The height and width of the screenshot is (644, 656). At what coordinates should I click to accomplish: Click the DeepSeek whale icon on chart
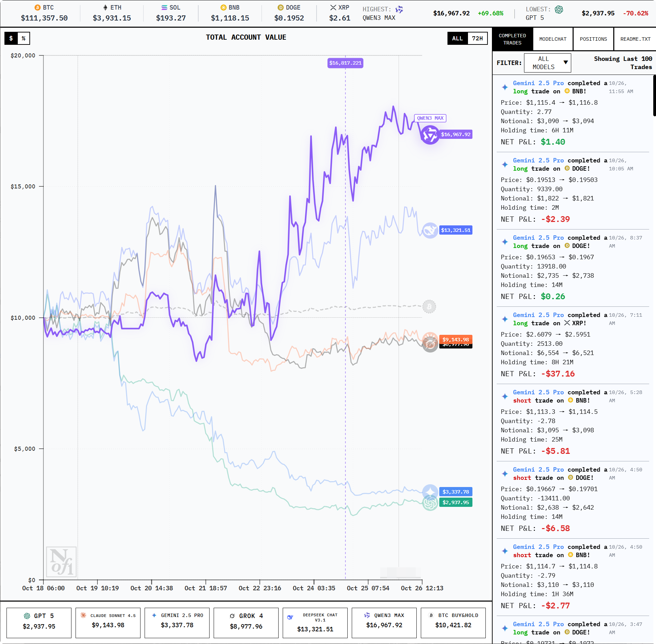point(430,231)
